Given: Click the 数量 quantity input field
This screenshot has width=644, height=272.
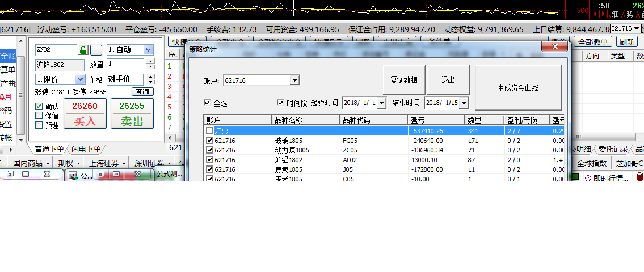Looking at the screenshot, I should click(125, 65).
